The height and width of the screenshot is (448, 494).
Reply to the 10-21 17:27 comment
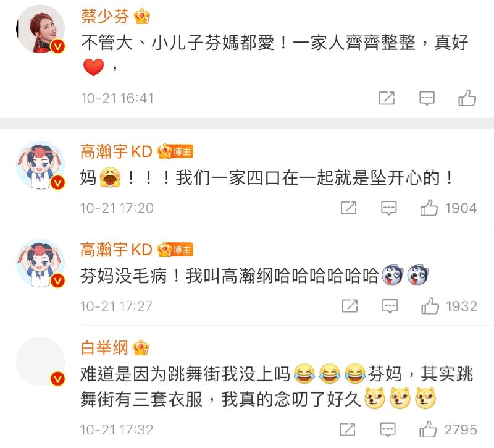tap(390, 306)
